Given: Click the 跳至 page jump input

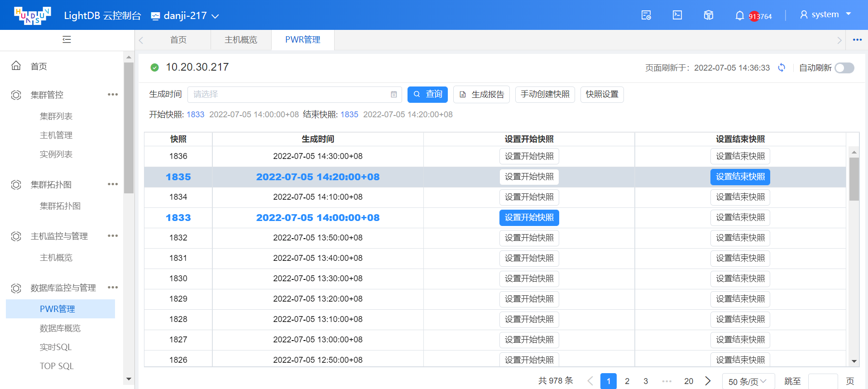Looking at the screenshot, I should [823, 381].
